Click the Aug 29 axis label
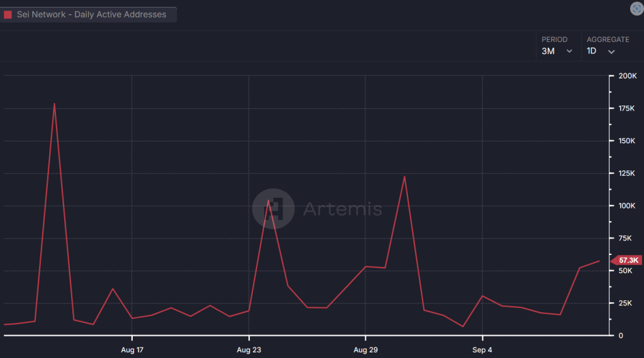Screen dimensions: 644x358 coord(365,350)
